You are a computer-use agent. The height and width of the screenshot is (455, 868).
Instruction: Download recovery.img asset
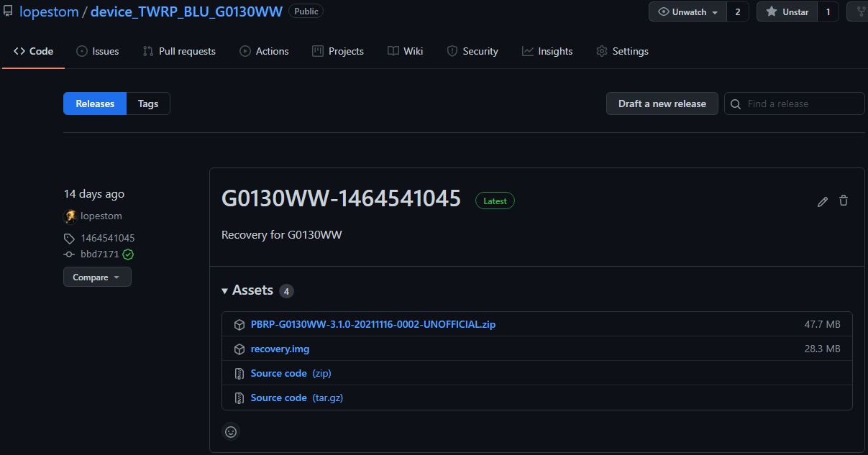[280, 349]
